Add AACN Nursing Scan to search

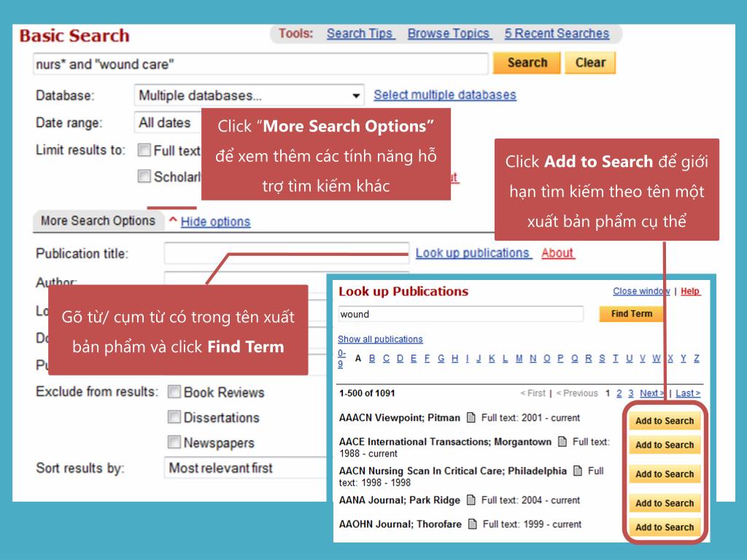point(665,474)
